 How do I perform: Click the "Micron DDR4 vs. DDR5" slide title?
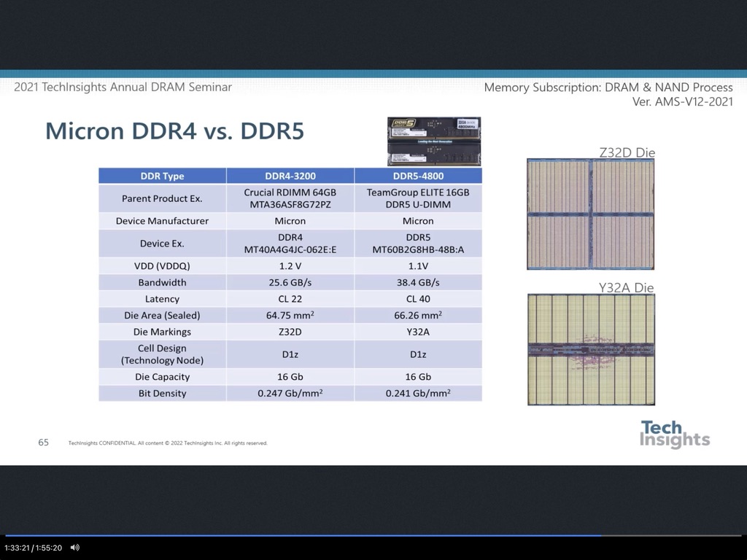click(x=174, y=131)
